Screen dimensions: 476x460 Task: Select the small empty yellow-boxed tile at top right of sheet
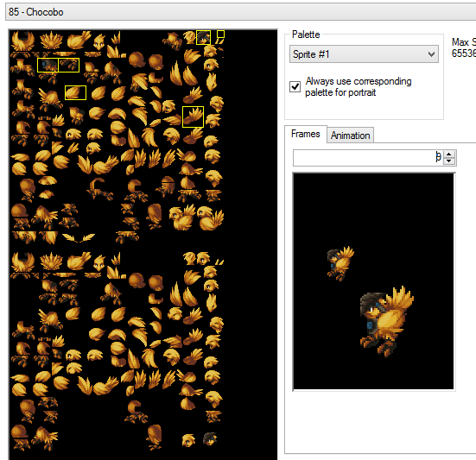pyautogui.click(x=220, y=34)
